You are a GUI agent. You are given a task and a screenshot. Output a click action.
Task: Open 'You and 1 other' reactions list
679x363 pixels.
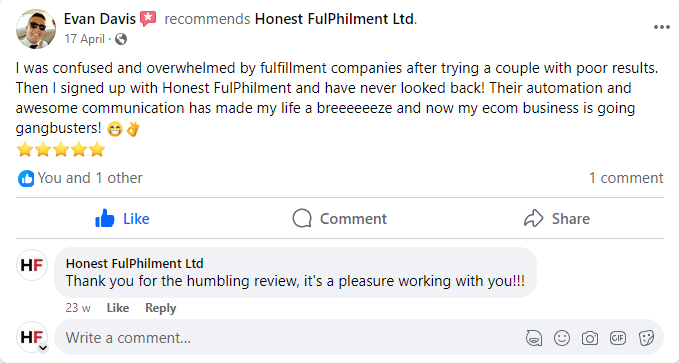click(x=90, y=178)
